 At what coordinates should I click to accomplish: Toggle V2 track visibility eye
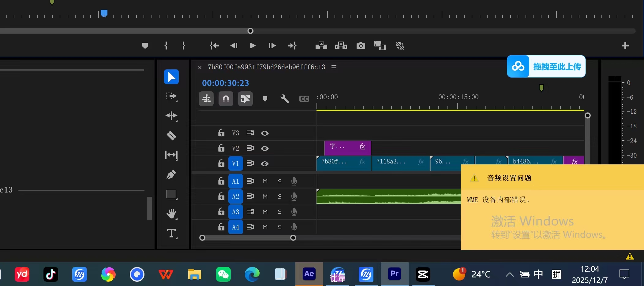[265, 148]
